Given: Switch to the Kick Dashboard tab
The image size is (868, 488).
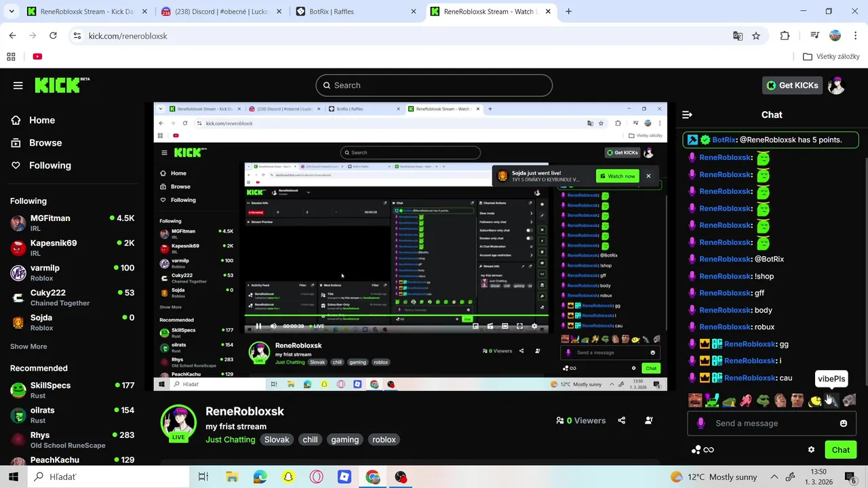Looking at the screenshot, I should pos(86,12).
